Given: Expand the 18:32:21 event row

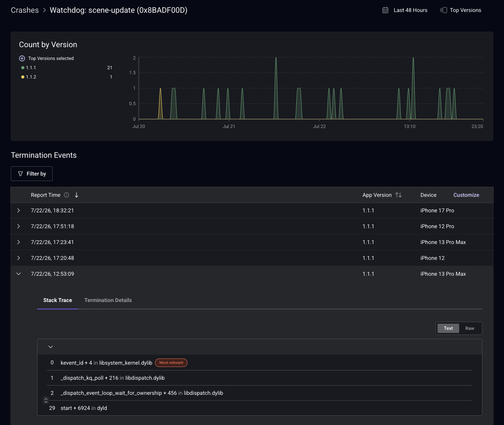Looking at the screenshot, I should (19, 210).
